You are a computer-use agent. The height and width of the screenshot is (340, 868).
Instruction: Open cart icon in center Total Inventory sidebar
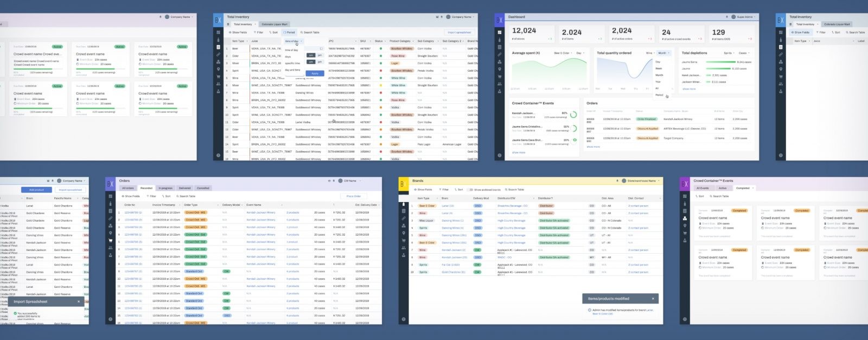(x=218, y=77)
